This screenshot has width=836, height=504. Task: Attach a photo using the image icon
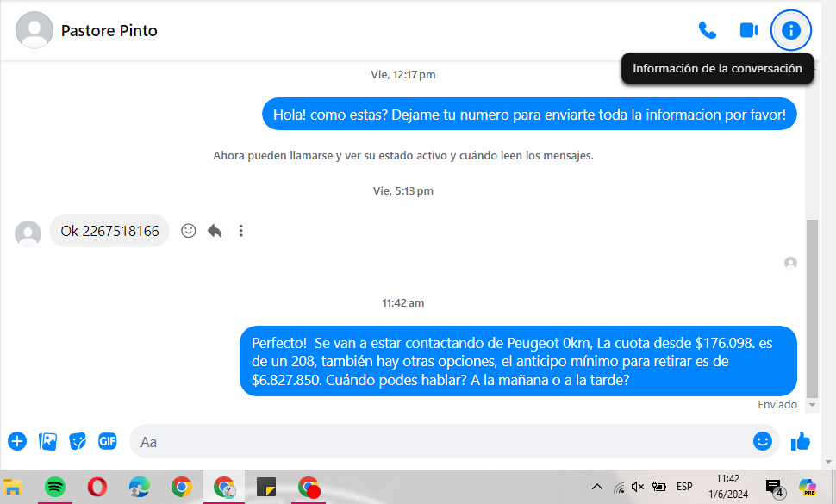[47, 441]
